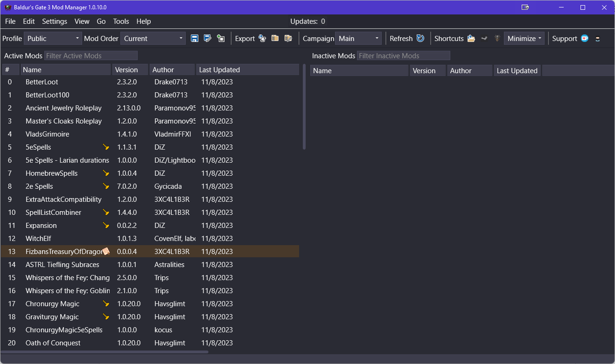This screenshot has height=364, width=615.
Task: Click the grey bird shortcut icon
Action: (x=484, y=38)
